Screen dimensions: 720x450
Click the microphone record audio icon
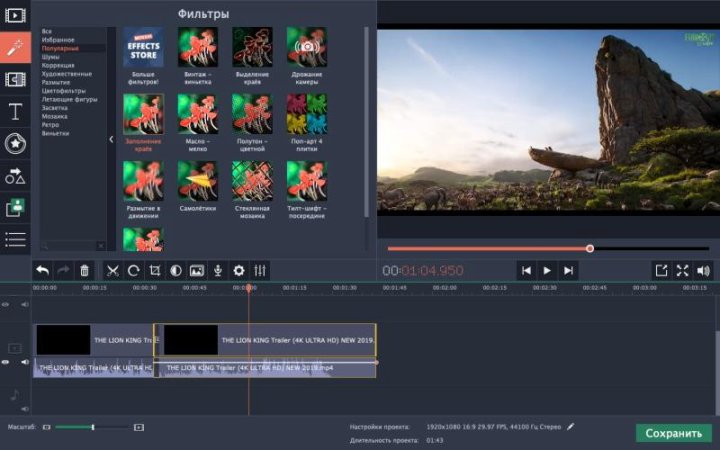pyautogui.click(x=217, y=270)
